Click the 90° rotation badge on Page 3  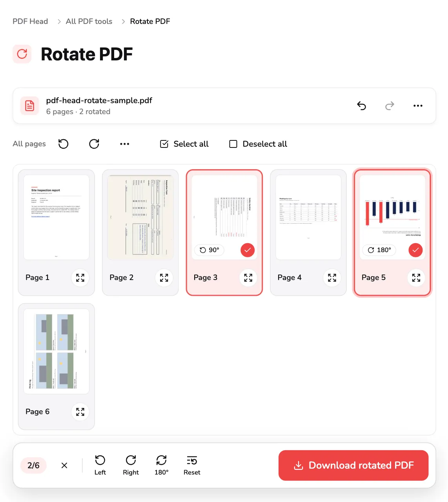click(209, 250)
